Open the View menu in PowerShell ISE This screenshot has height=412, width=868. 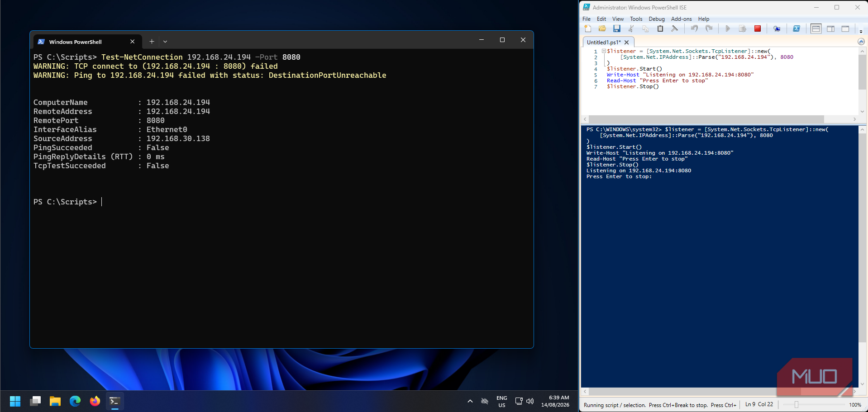[618, 19]
